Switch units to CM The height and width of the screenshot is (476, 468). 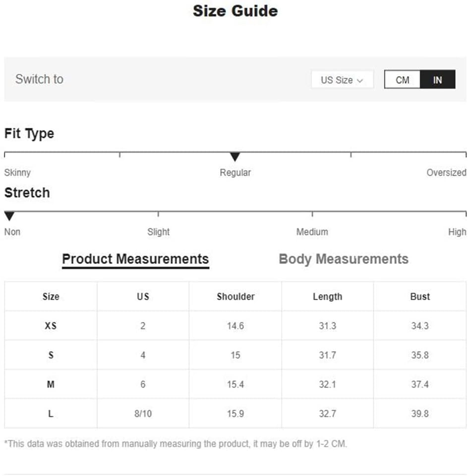[x=402, y=80]
